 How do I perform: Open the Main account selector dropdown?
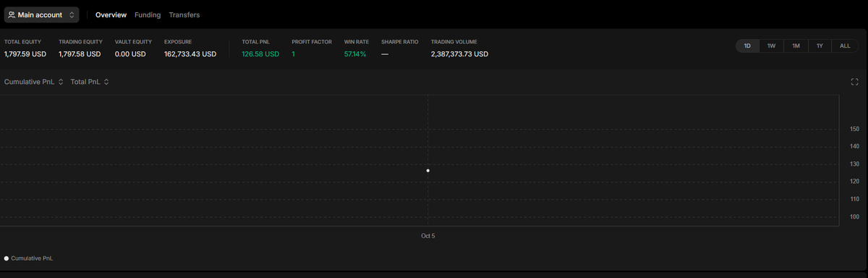coord(42,14)
